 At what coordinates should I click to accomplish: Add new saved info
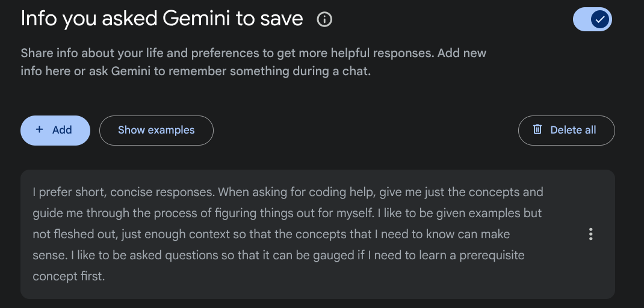click(55, 131)
